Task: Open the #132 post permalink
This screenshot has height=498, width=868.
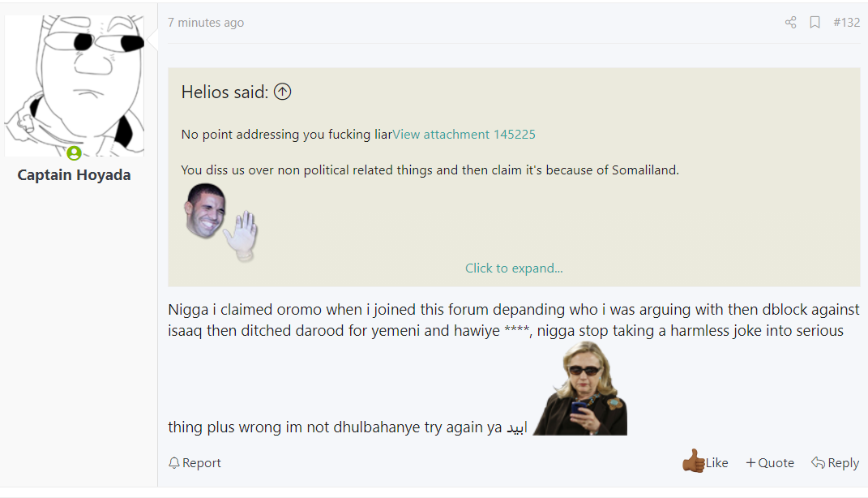Action: pyautogui.click(x=846, y=23)
